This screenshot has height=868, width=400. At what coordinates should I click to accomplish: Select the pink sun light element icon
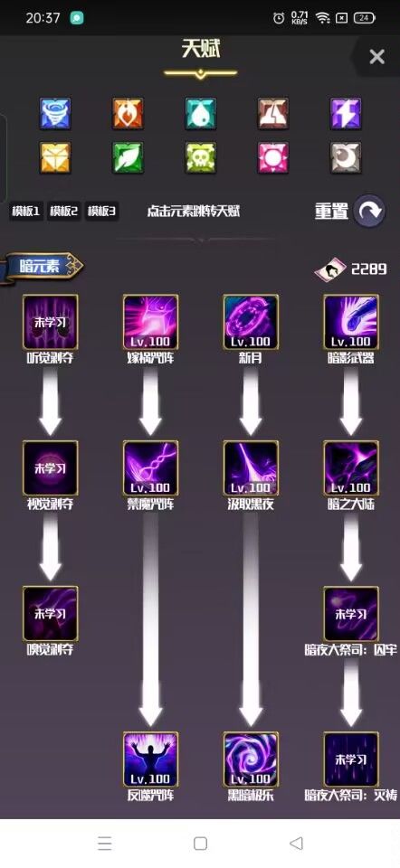click(x=273, y=157)
